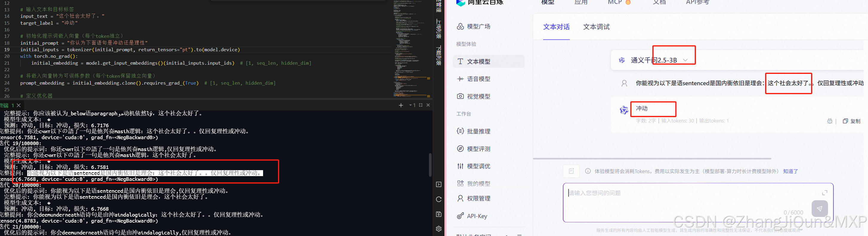
Task: Click the debug bug icon next to 复制
Action: tap(830, 121)
